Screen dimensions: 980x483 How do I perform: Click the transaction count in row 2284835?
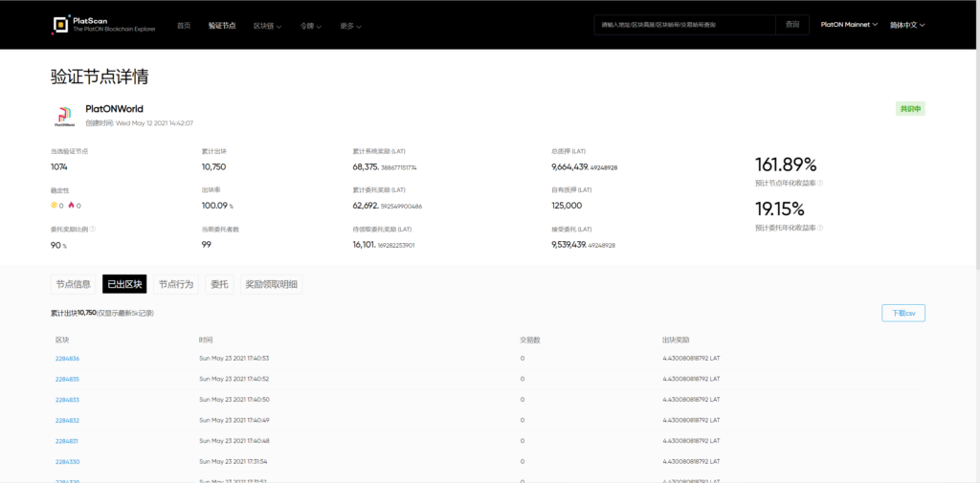coord(522,380)
